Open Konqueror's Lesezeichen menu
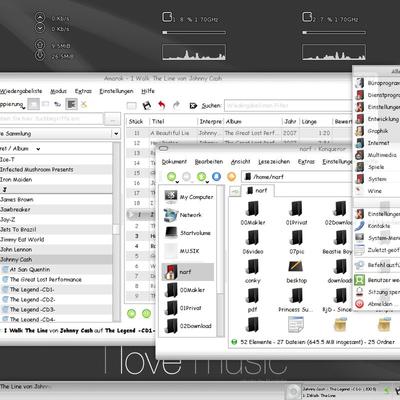This screenshot has width=400, height=400. [x=274, y=162]
